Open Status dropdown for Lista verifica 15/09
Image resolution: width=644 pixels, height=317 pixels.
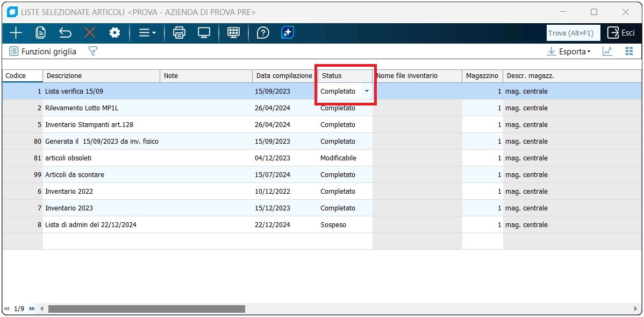[367, 91]
